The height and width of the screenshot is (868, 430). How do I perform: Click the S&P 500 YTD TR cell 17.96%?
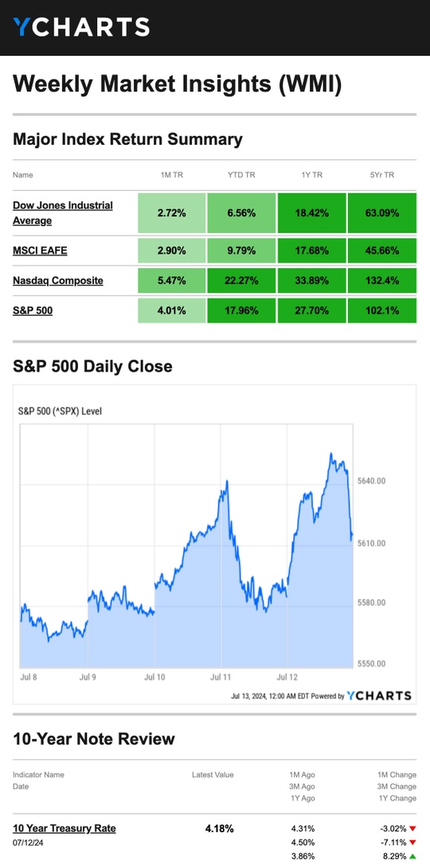point(242,310)
